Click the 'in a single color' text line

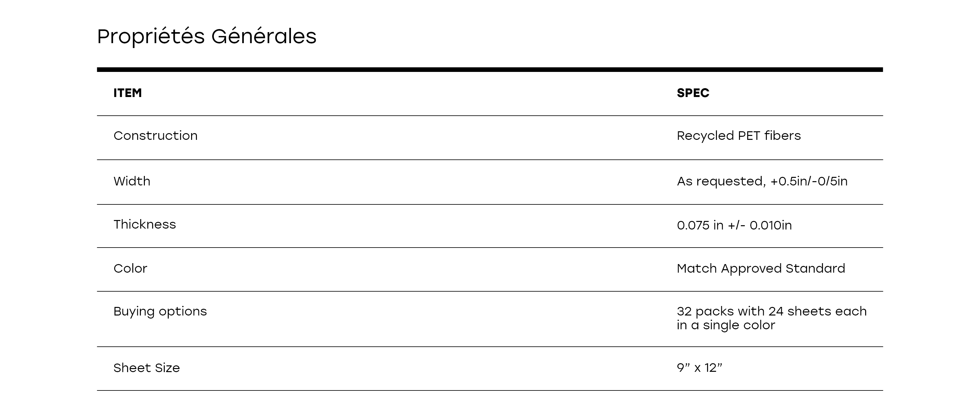tap(726, 325)
